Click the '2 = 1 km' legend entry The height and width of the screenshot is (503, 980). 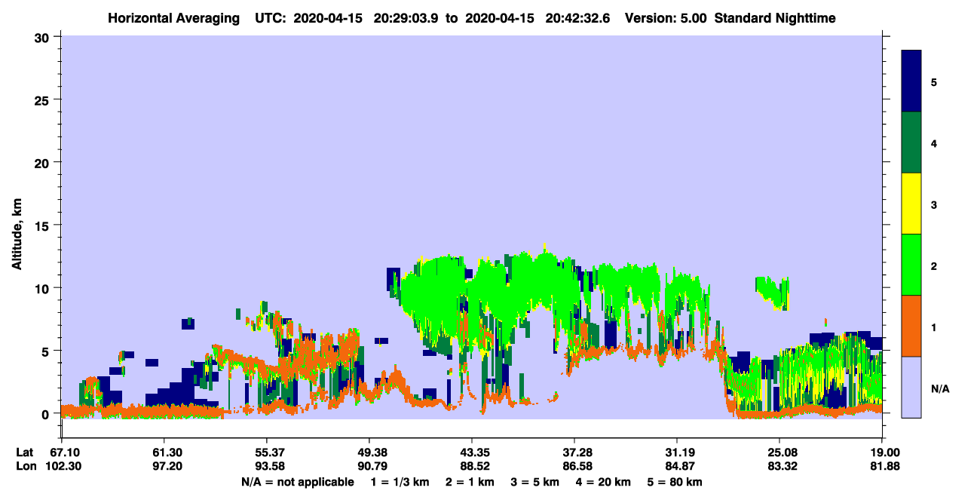(469, 482)
